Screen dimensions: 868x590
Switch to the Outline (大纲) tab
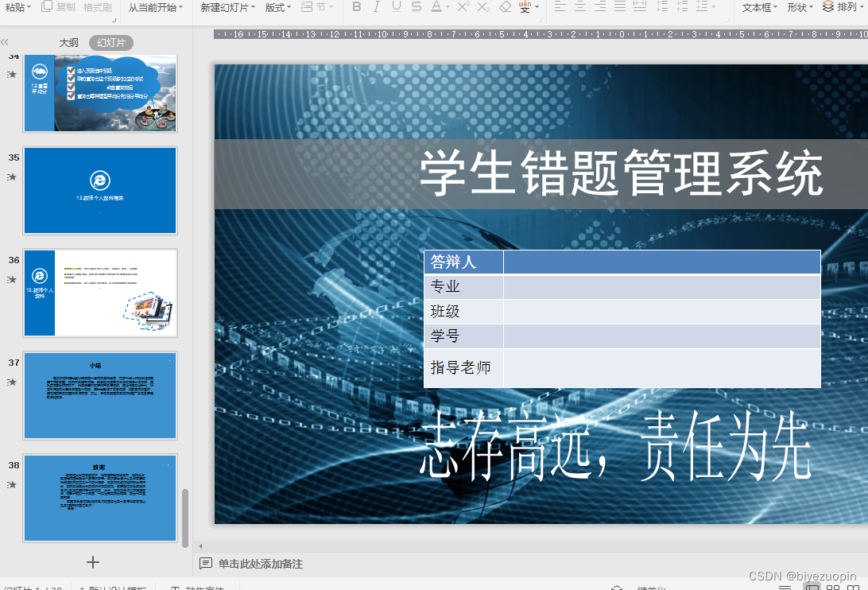pos(68,42)
